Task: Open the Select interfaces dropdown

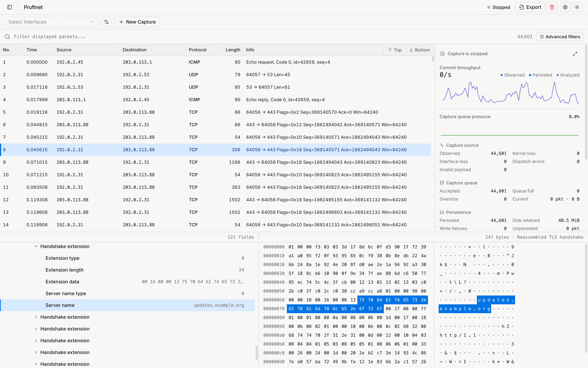Action: pyautogui.click(x=51, y=22)
